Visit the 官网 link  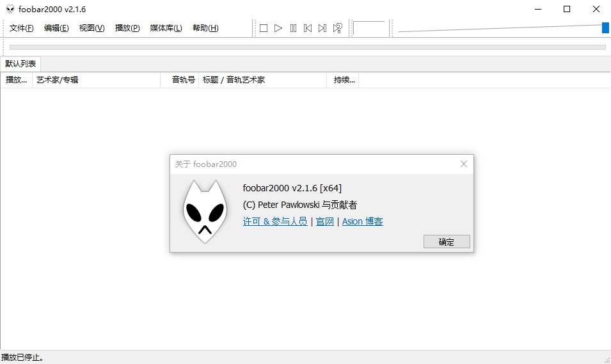pyautogui.click(x=324, y=221)
